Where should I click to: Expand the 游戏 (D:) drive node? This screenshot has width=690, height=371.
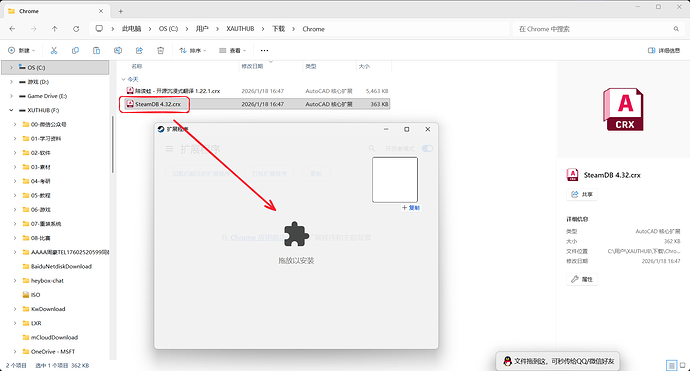tap(11, 82)
